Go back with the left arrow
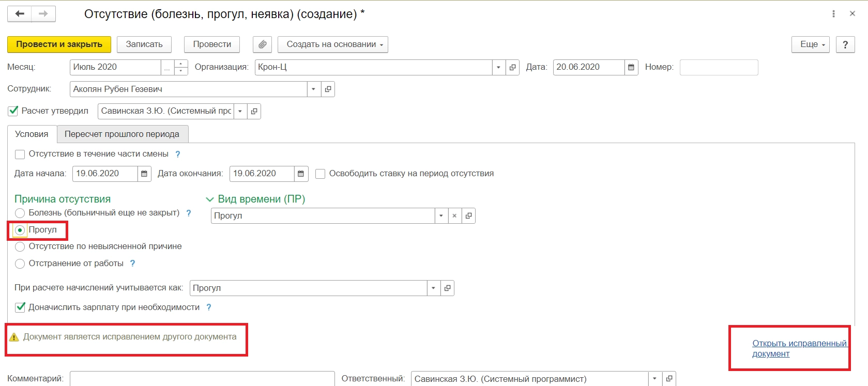The height and width of the screenshot is (386, 868). 20,14
